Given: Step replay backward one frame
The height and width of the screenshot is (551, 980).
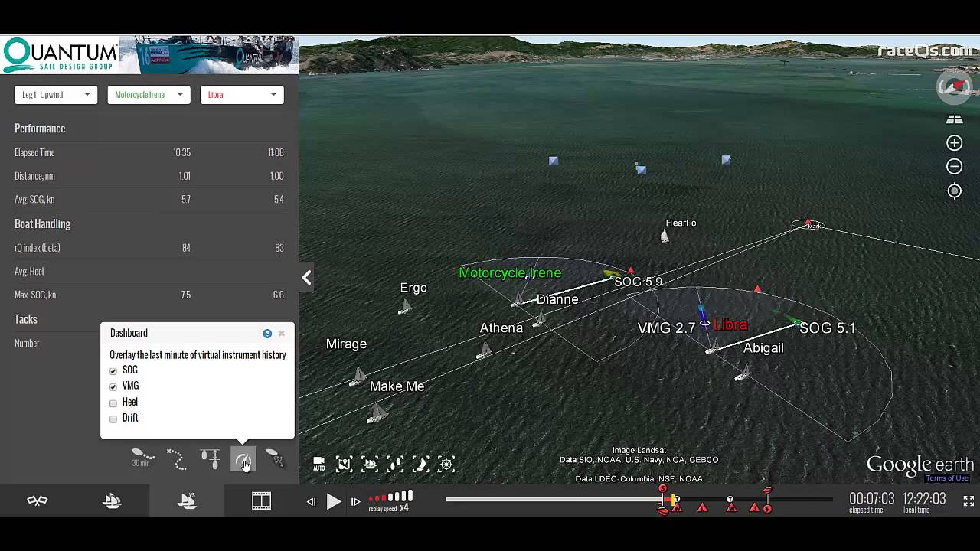Looking at the screenshot, I should pos(311,502).
